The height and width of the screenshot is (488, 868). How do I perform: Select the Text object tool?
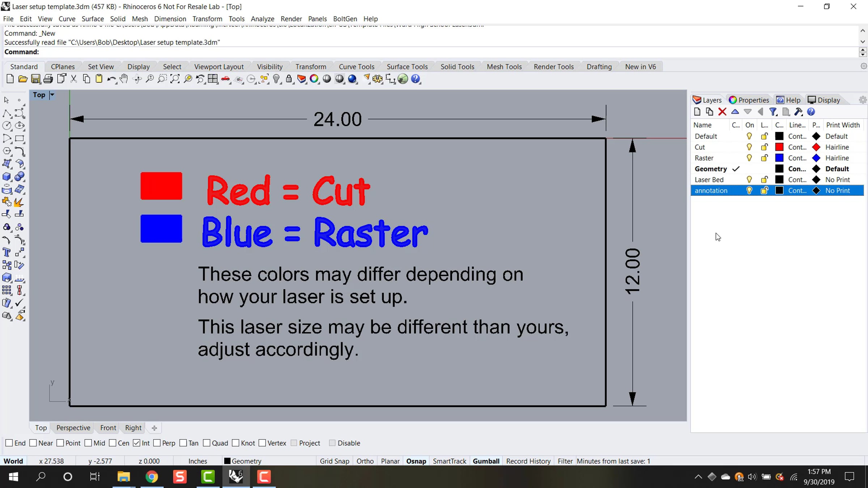point(7,252)
